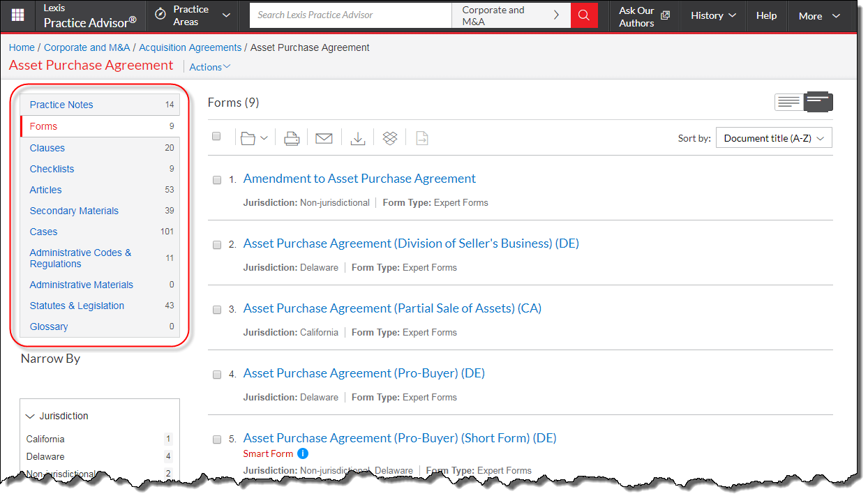Select the Articles tab
Image resolution: width=868 pixels, height=503 pixels.
click(x=100, y=190)
